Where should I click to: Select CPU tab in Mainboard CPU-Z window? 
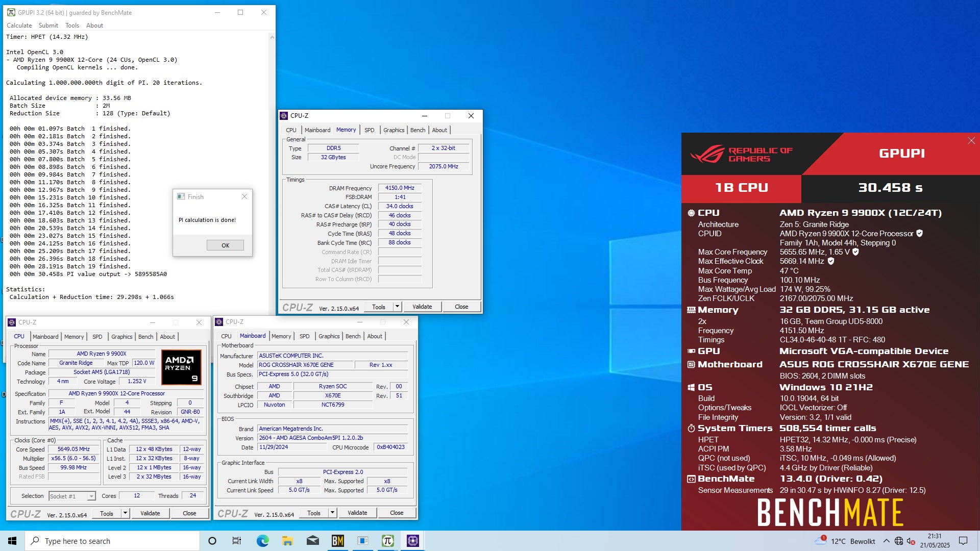tap(226, 336)
